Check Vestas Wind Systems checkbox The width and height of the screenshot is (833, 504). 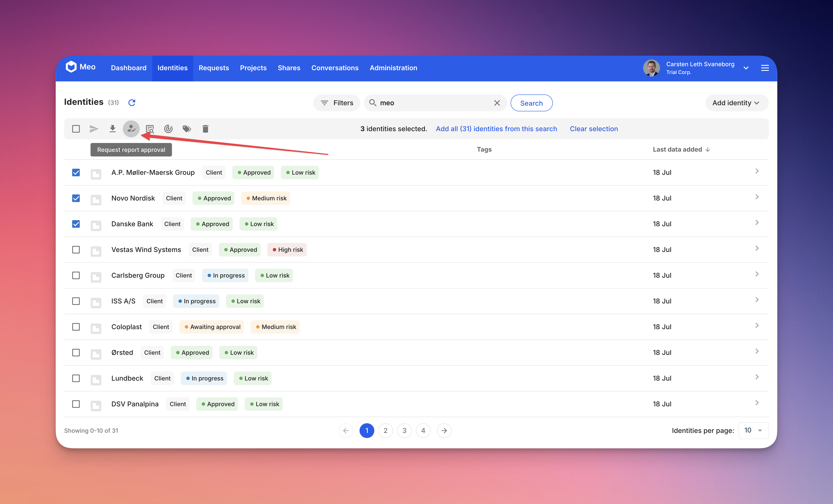click(x=76, y=250)
